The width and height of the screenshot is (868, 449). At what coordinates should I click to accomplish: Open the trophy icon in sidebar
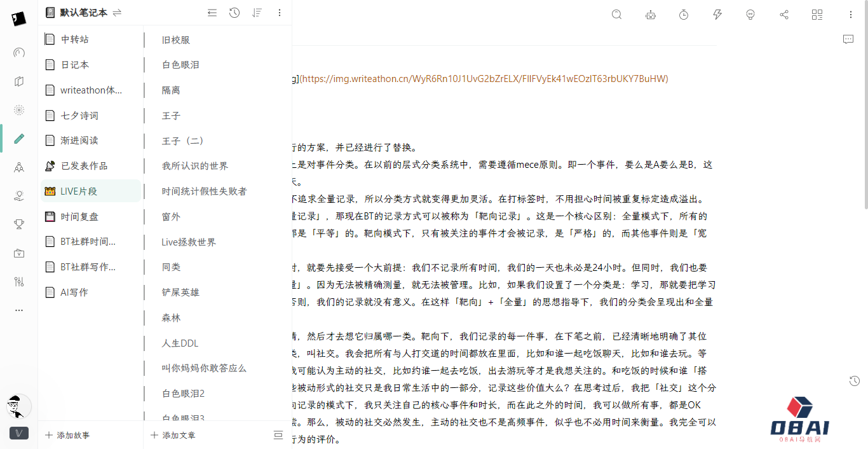[x=19, y=224]
